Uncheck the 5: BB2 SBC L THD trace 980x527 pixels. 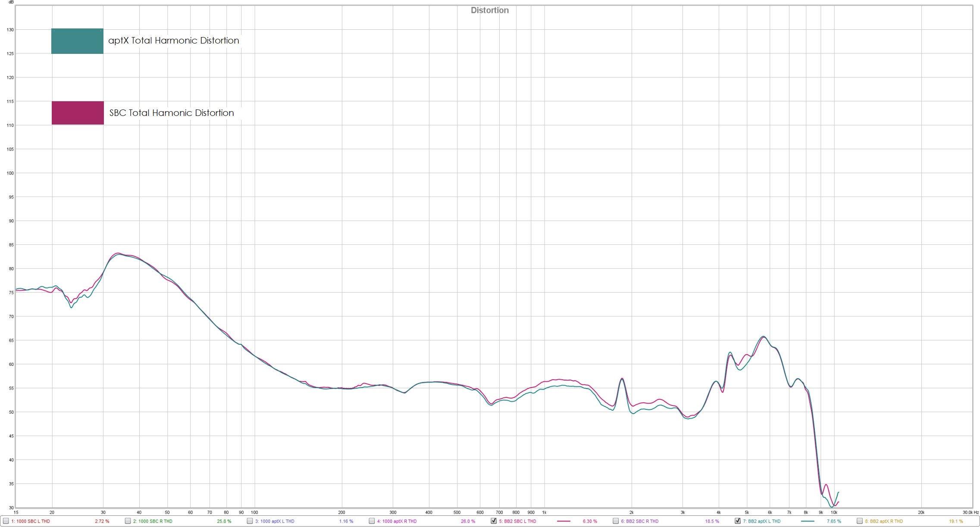pos(494,521)
